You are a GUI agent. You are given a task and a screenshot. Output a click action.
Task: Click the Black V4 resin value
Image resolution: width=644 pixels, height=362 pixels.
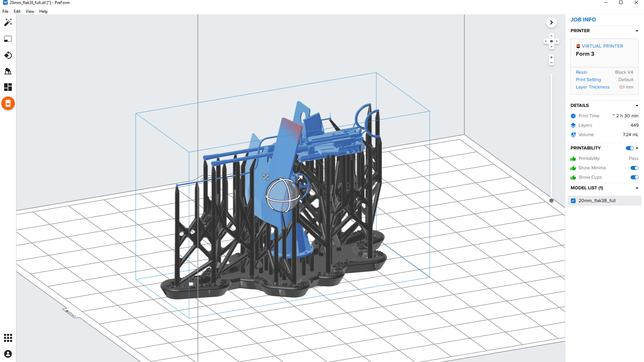[624, 72]
